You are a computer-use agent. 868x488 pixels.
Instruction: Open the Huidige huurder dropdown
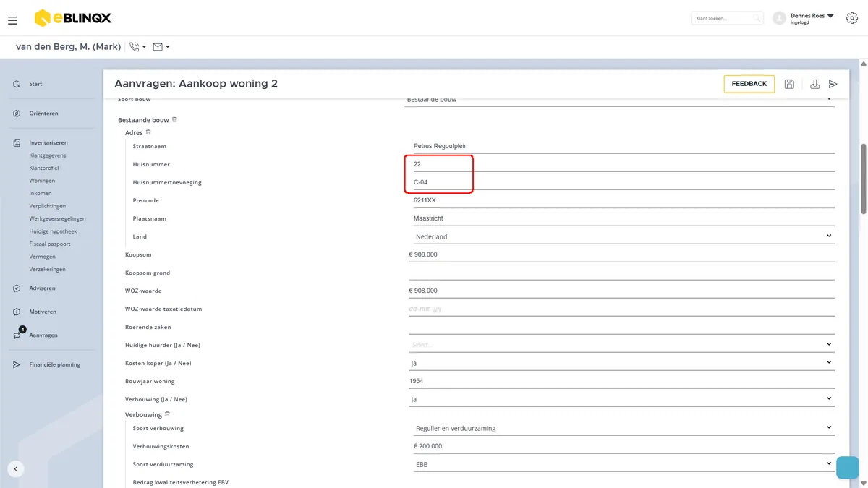pyautogui.click(x=621, y=345)
